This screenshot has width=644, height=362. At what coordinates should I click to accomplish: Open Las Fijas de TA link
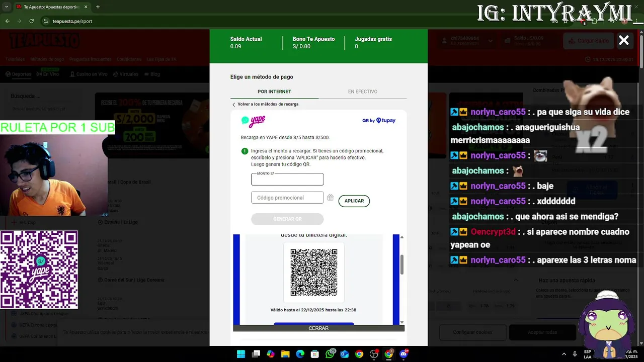pos(162,59)
